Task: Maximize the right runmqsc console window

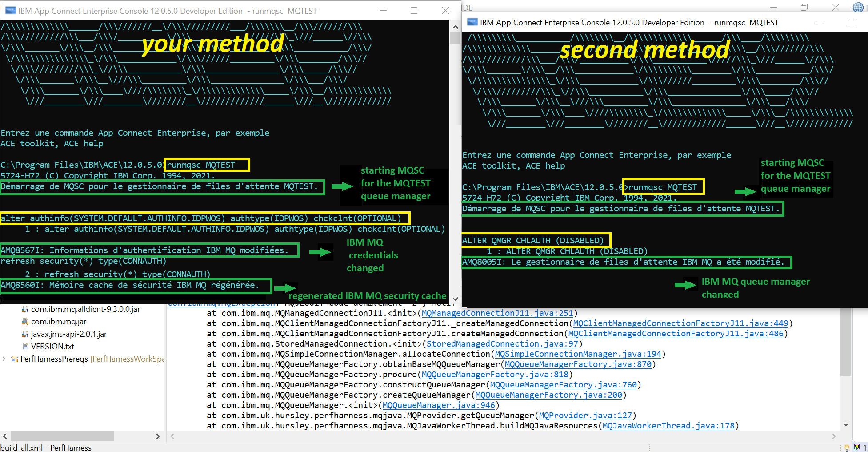Action: 851,22
